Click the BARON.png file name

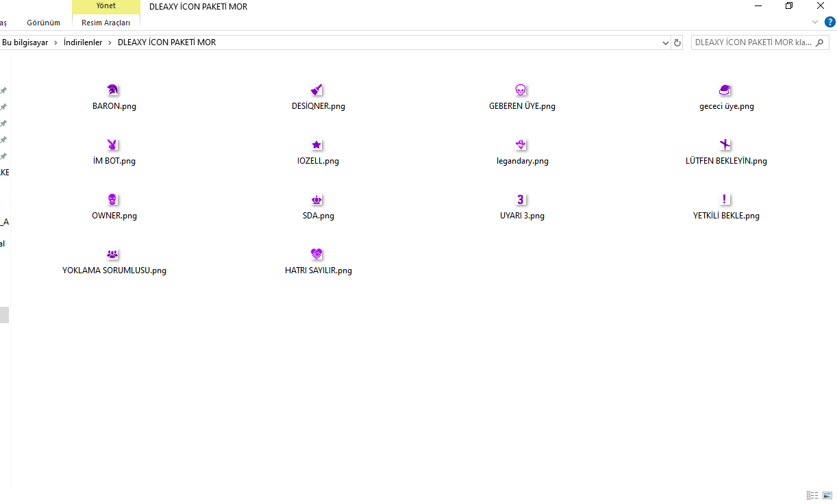tap(114, 106)
